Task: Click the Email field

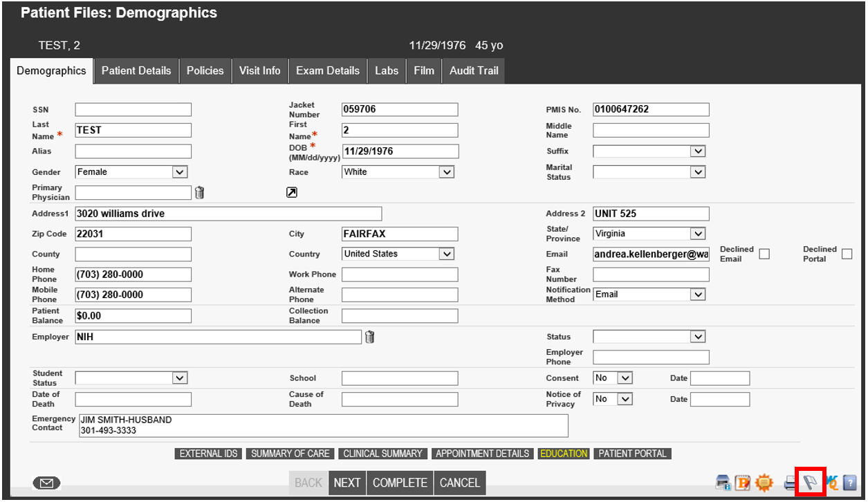Action: tap(652, 254)
